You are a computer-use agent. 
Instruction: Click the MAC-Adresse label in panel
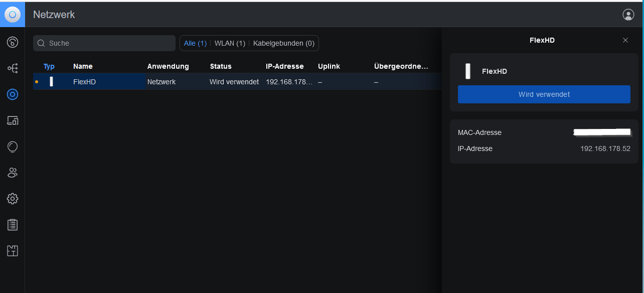coord(479,132)
